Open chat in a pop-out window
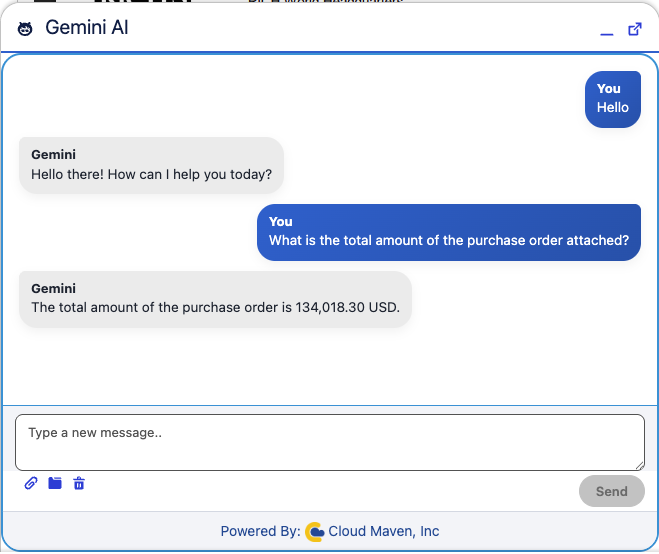The image size is (659, 554). coord(635,29)
